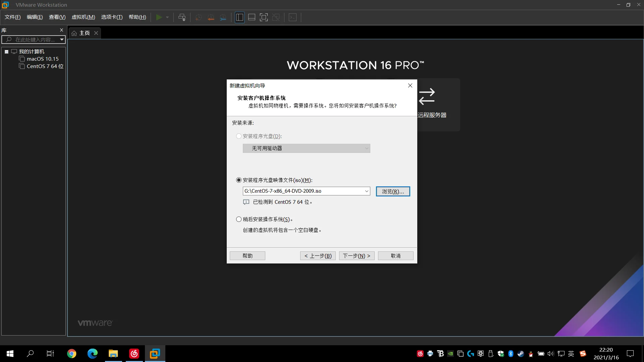Select install operating system later option
Viewport: 644px width, 362px height.
[x=239, y=220]
